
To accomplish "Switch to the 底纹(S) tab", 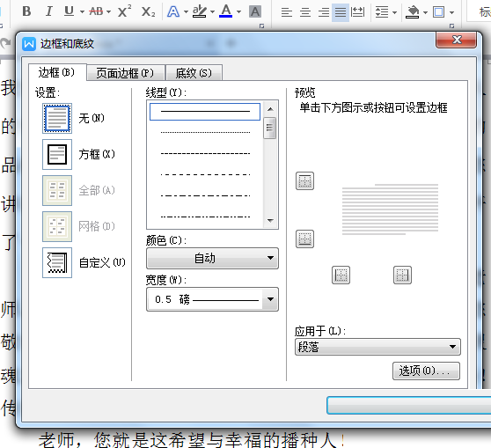I will (194, 73).
